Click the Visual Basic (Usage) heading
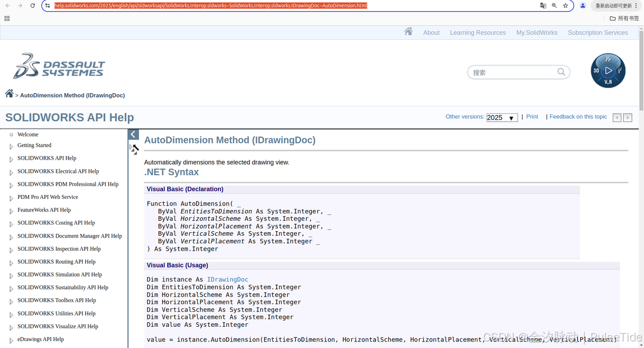 178,265
